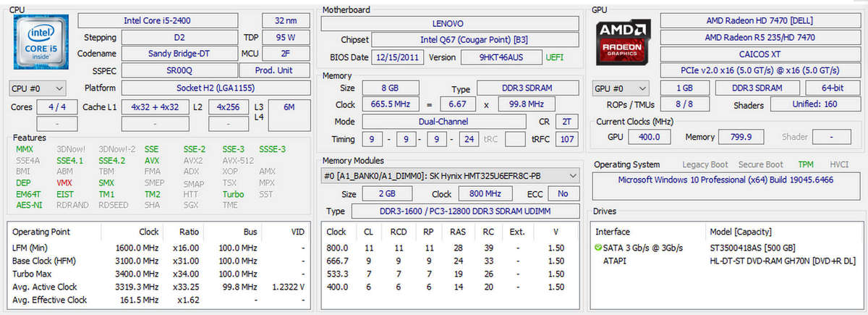
Task: Click the LFM (Min) row
Action: pyautogui.click(x=159, y=248)
